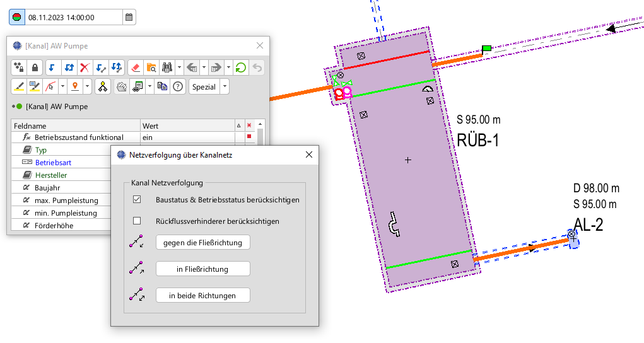Open dropdown next to document-links icon
Image resolution: width=644 pixels, height=343 pixels.
pos(150,86)
